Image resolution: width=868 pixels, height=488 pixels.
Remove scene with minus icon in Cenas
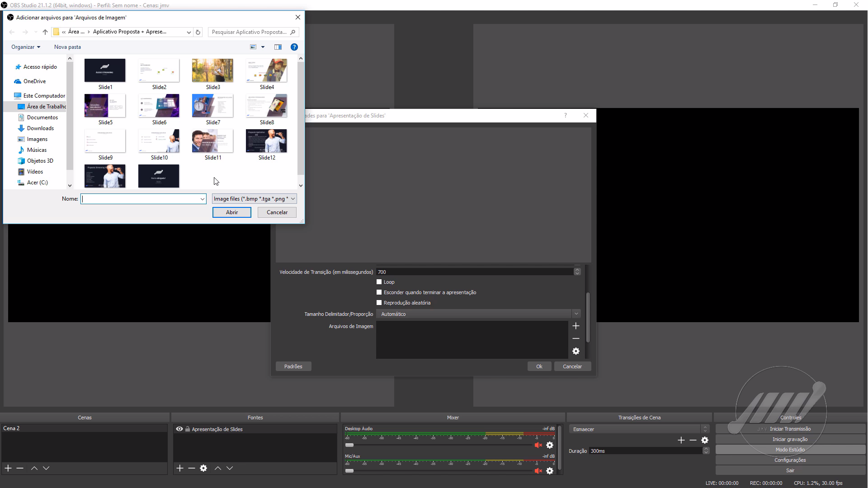pos(20,468)
